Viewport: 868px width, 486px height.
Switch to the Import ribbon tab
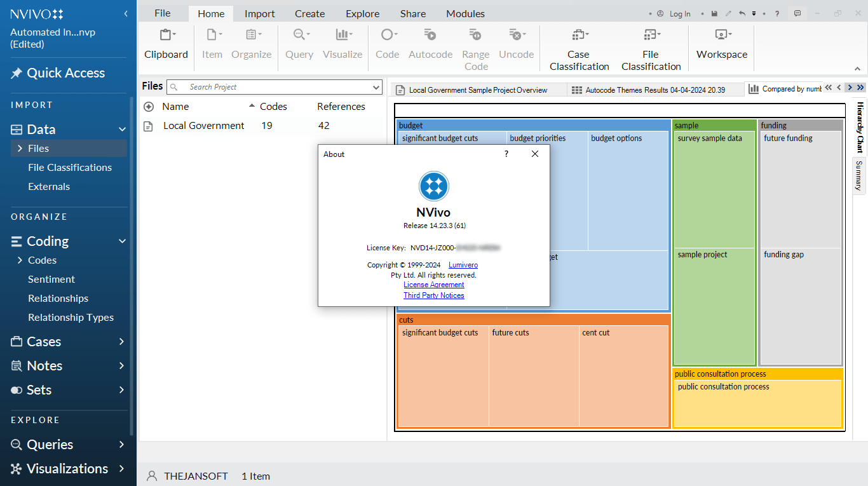click(x=260, y=13)
